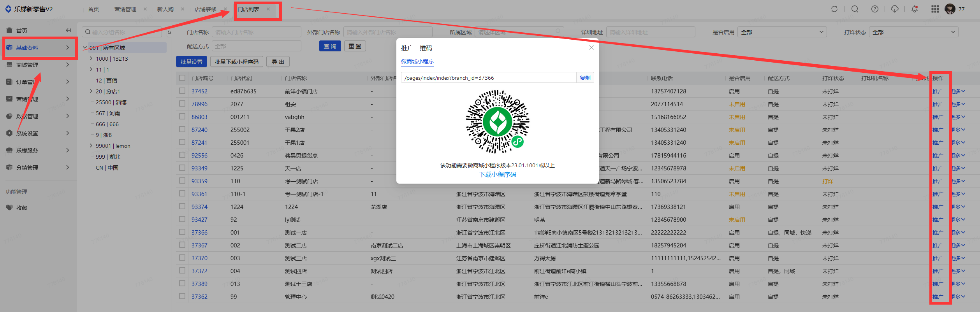Check the row for store 78996
This screenshot has height=312, width=980.
point(182,103)
